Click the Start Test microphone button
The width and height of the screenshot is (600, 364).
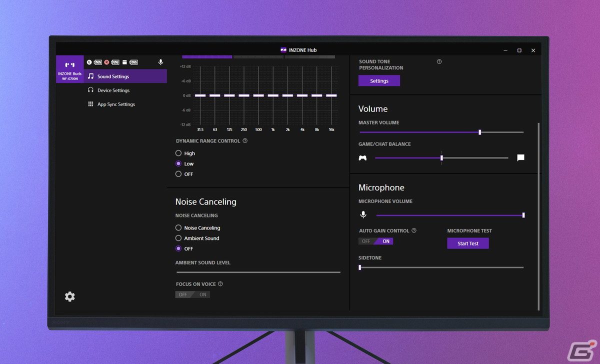pos(468,243)
